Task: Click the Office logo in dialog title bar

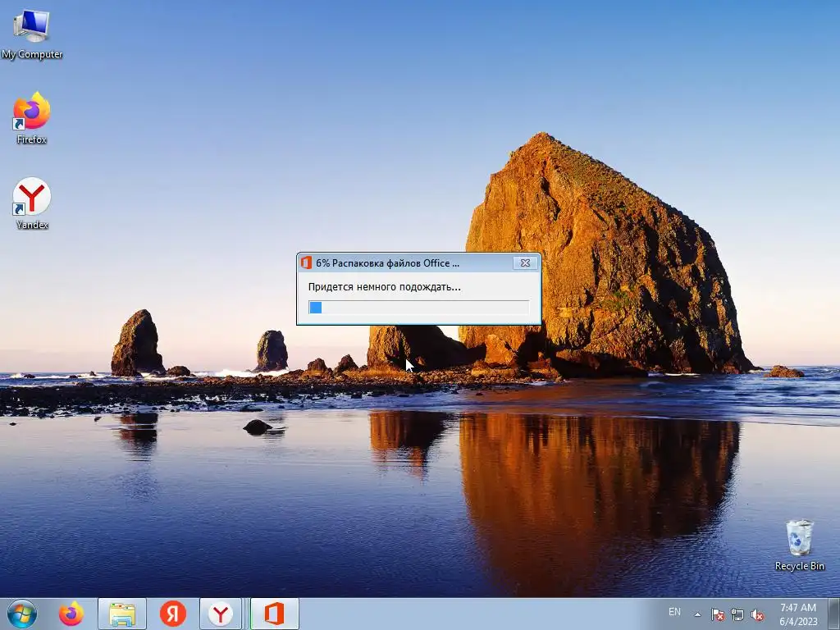Action: tap(307, 263)
